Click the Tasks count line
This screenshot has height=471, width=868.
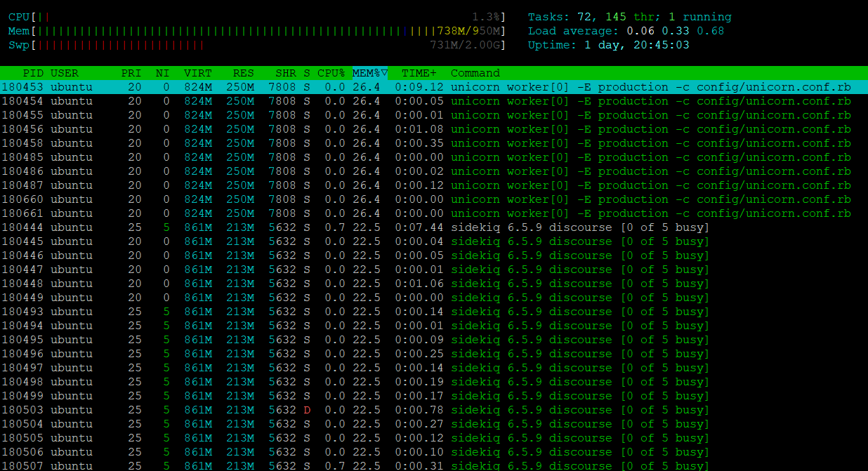point(630,17)
